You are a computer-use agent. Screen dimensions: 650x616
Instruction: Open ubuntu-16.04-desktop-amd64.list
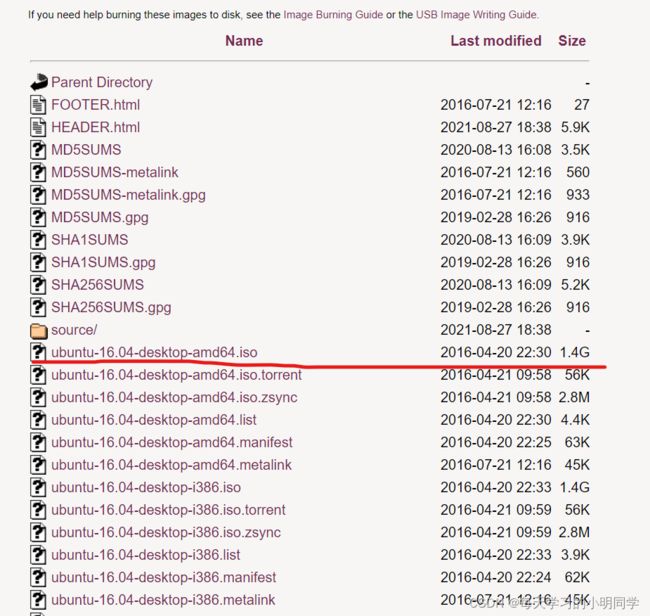154,420
